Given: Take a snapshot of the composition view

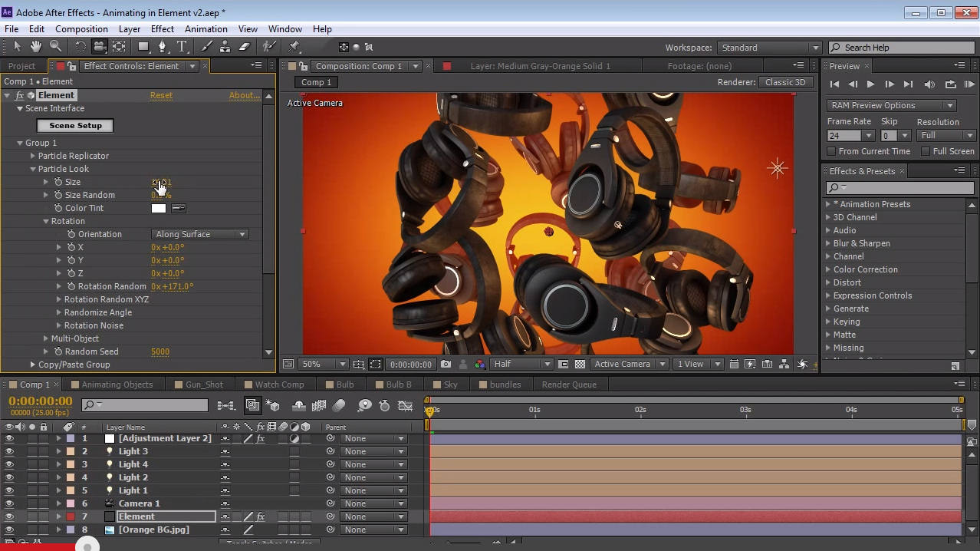Looking at the screenshot, I should pyautogui.click(x=445, y=364).
